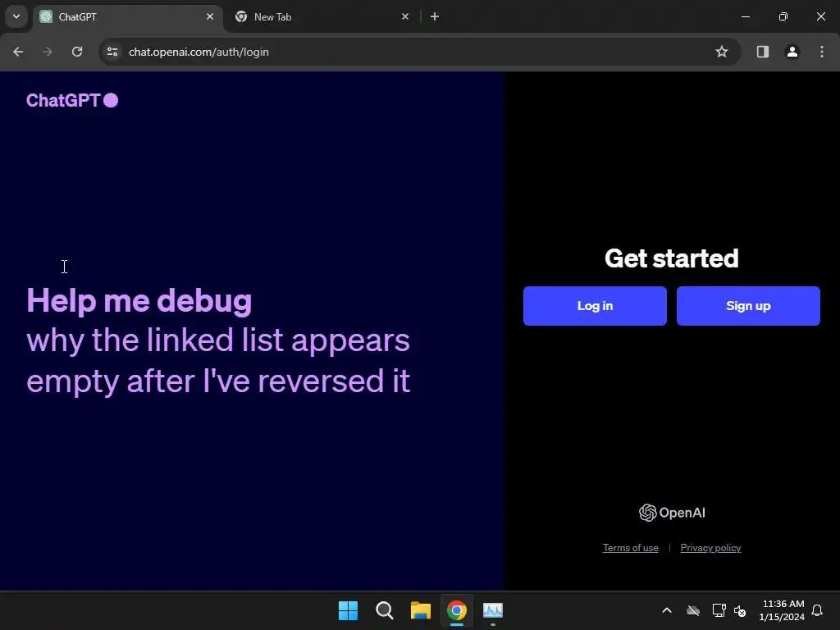Viewport: 840px width, 630px height.
Task: Open File Explorer from taskbar
Action: (421, 610)
